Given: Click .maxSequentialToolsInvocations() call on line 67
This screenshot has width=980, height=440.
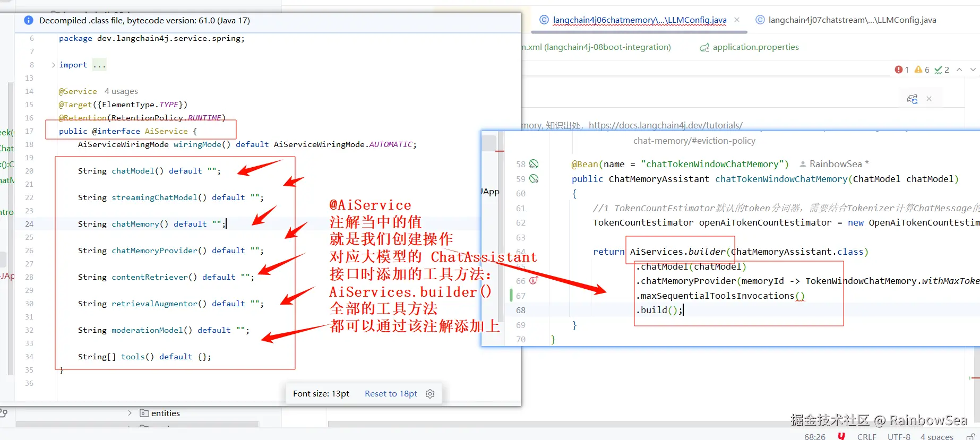Looking at the screenshot, I should 720,296.
